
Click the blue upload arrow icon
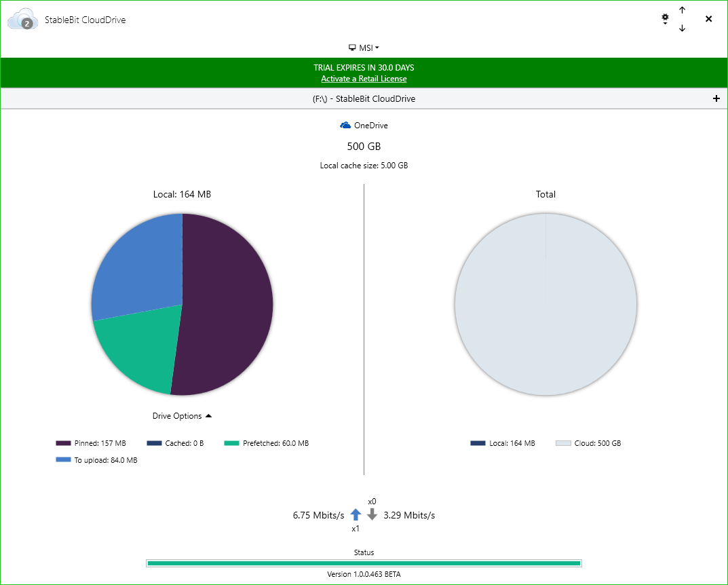356,514
